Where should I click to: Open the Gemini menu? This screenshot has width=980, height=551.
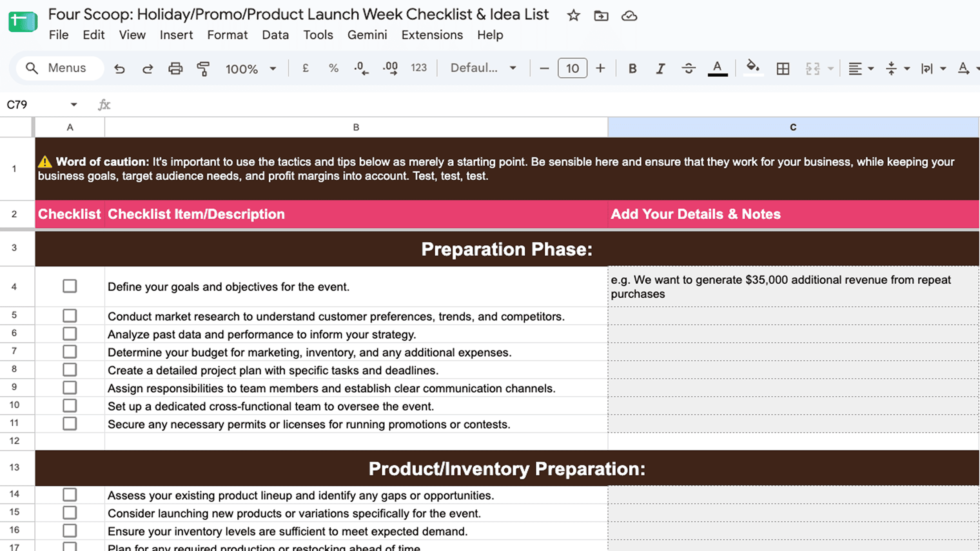click(x=367, y=35)
